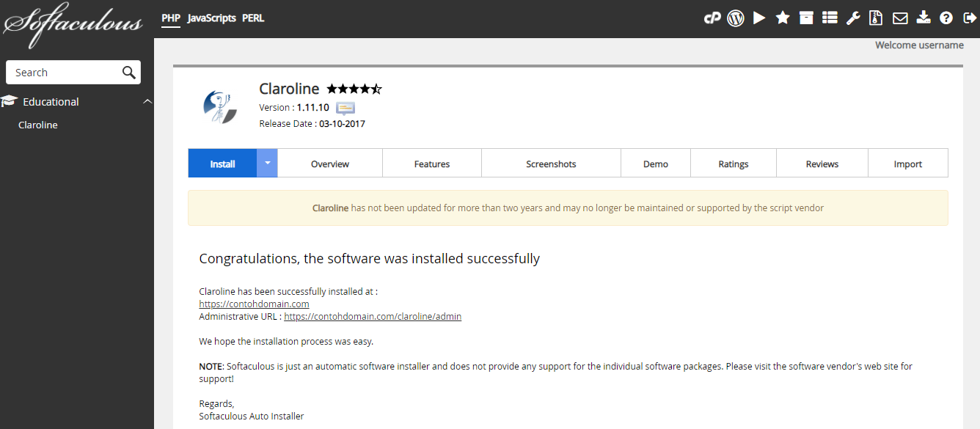980x429 pixels.
Task: Click the envelope email settings icon
Action: pos(899,18)
